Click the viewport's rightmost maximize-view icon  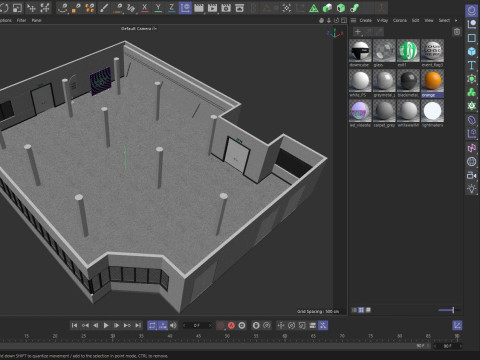344,20
